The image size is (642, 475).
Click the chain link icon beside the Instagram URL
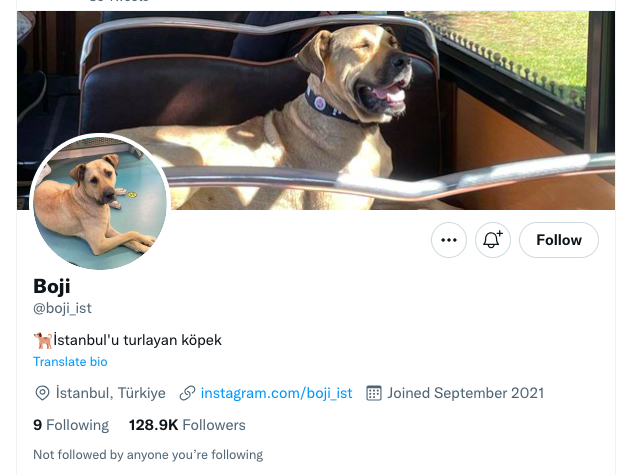[187, 393]
